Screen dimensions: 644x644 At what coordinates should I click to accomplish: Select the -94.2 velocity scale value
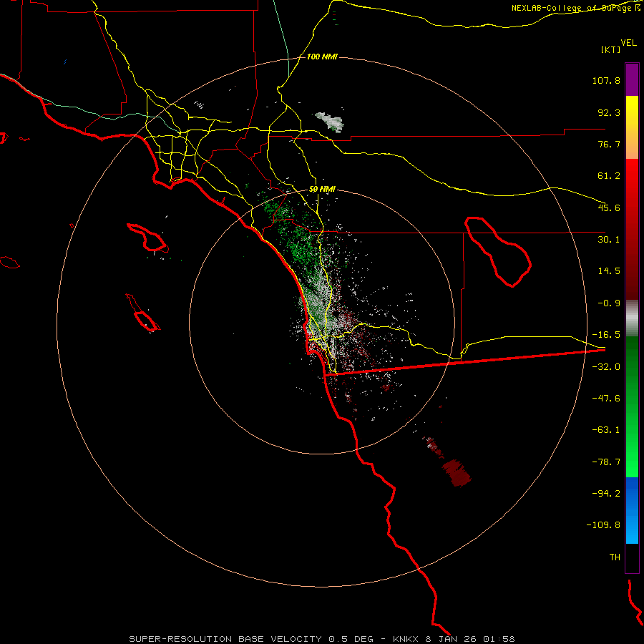click(x=606, y=494)
